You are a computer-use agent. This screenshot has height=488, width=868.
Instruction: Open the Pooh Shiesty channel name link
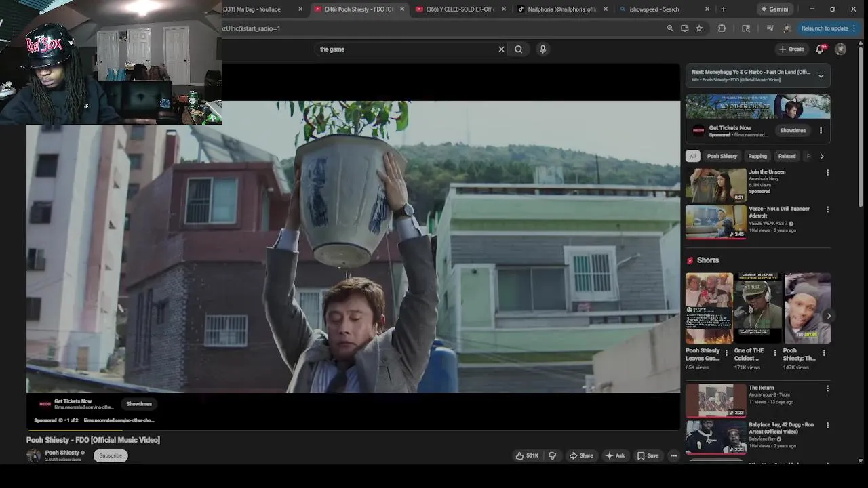pos(62,453)
